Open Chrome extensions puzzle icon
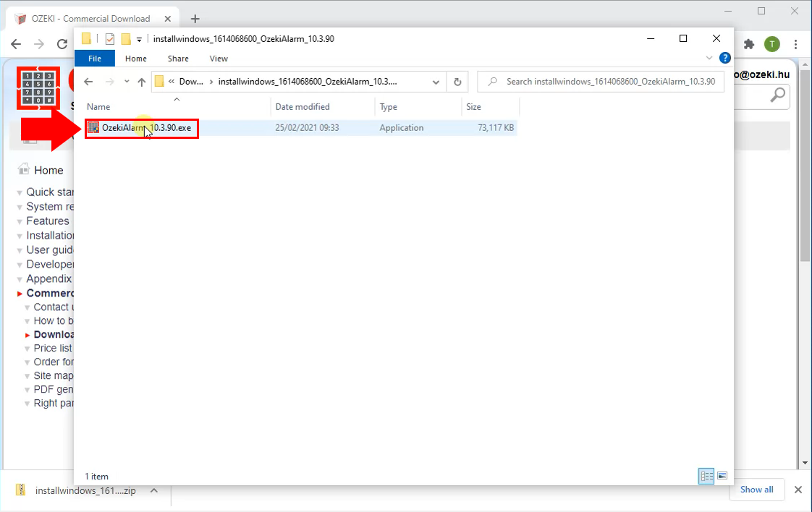 point(749,44)
